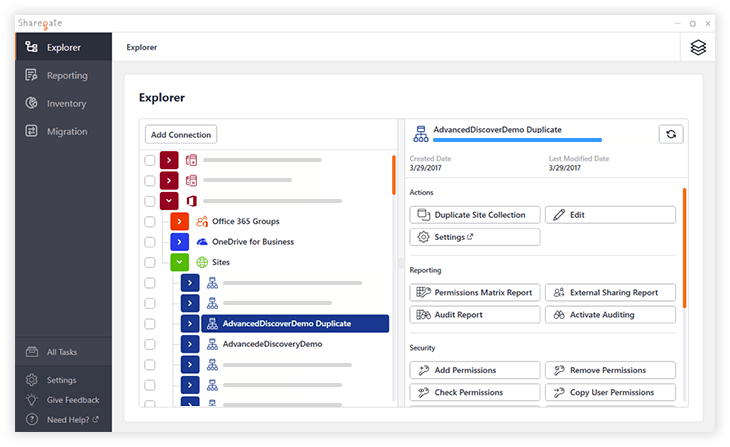730x447 pixels.
Task: Check the box for Office 365 Groups
Action: coord(149,222)
